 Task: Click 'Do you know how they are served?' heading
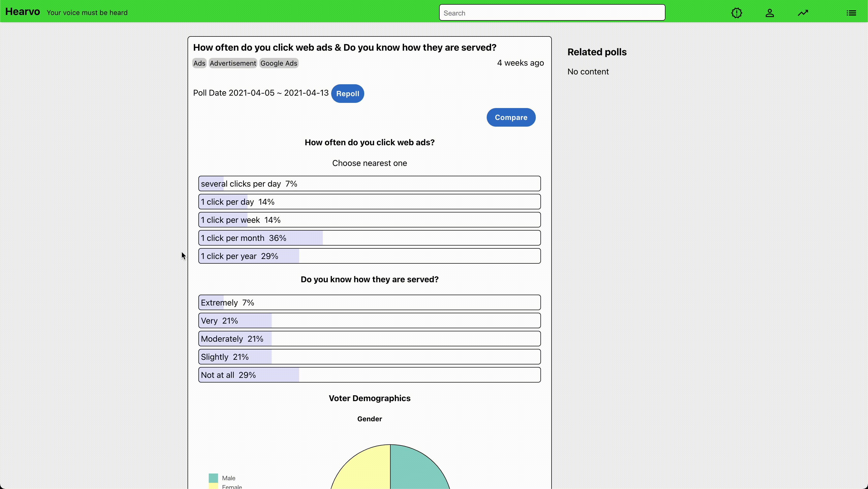369,279
